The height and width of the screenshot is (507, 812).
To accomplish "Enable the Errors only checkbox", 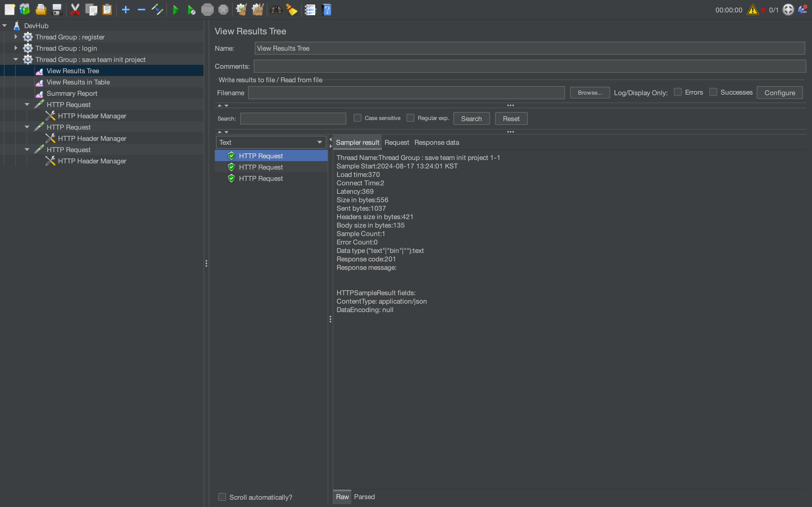I will (x=678, y=92).
